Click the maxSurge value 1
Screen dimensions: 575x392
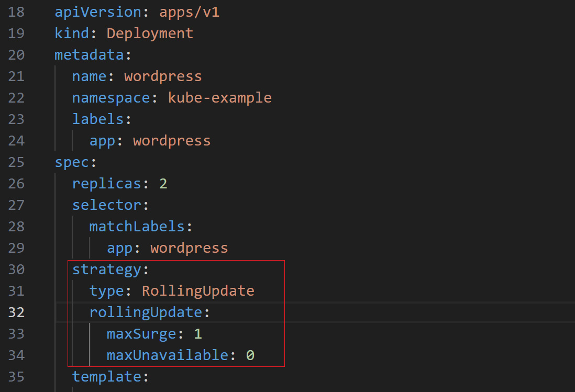pos(198,334)
